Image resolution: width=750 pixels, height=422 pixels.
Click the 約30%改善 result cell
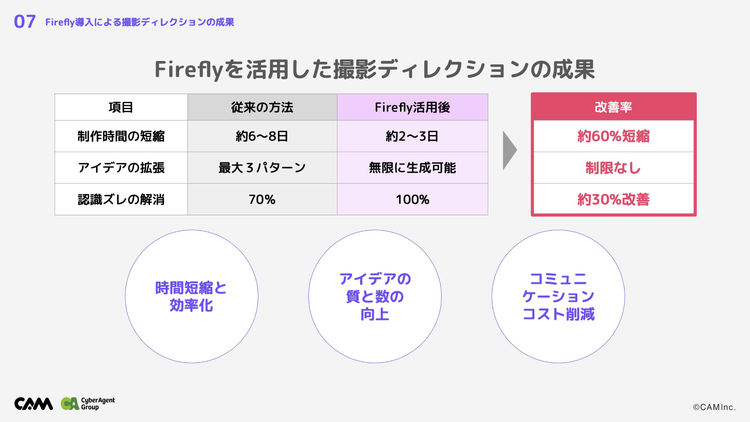coord(612,199)
